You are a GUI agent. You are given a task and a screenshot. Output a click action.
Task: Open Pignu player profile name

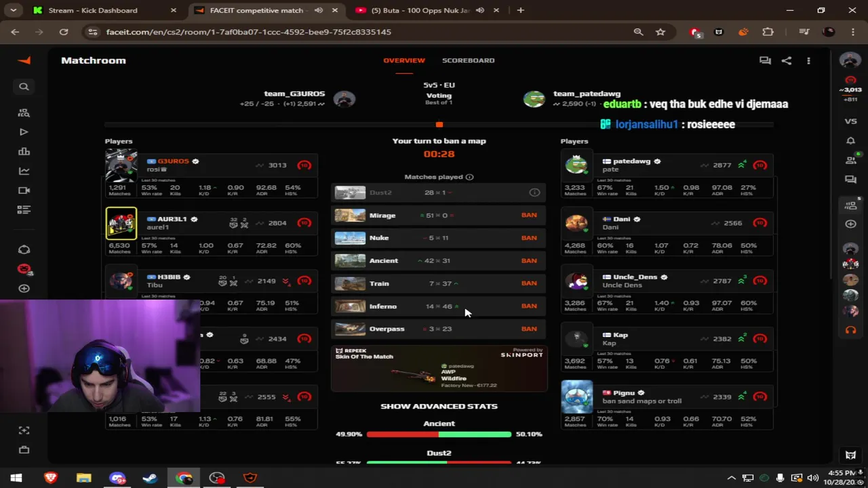[x=624, y=392]
